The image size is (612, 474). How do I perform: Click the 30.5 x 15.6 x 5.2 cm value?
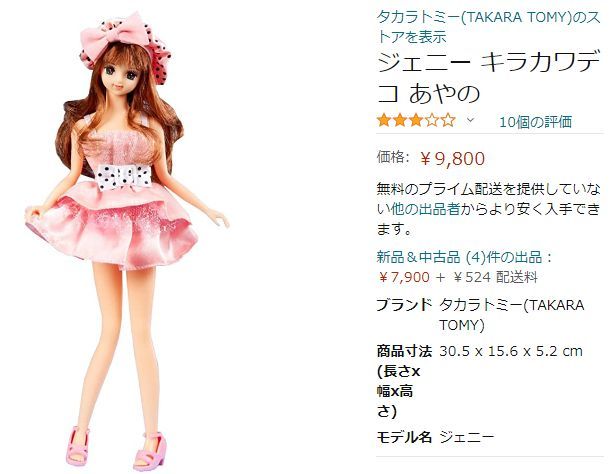[x=511, y=351]
